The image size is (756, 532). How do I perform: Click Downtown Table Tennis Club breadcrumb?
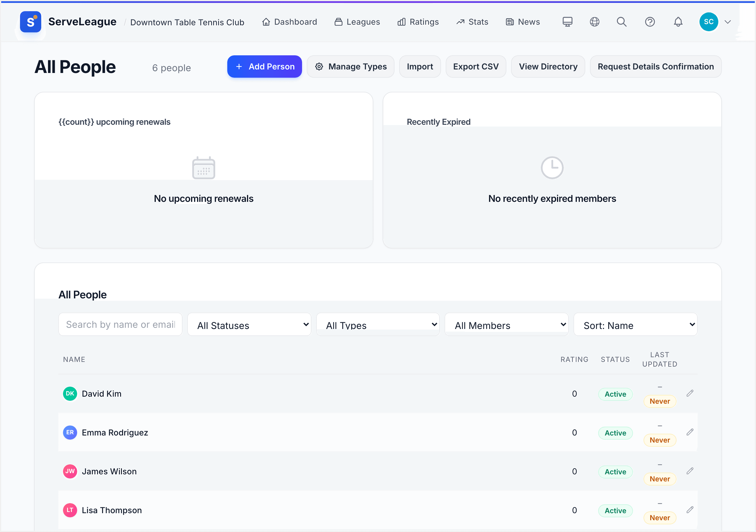point(187,22)
